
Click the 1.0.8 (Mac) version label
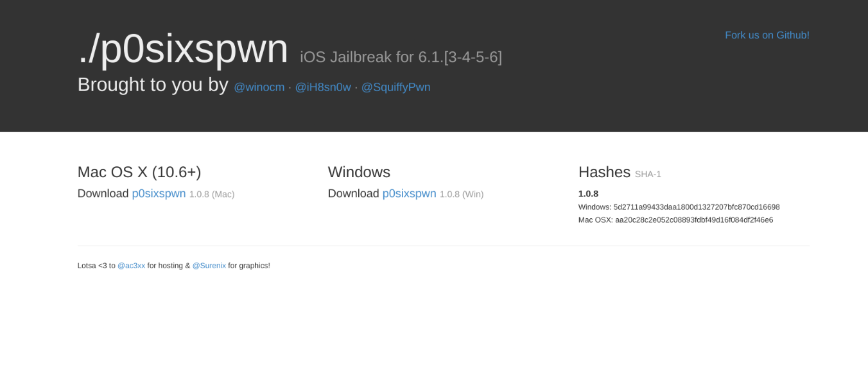[x=212, y=194]
